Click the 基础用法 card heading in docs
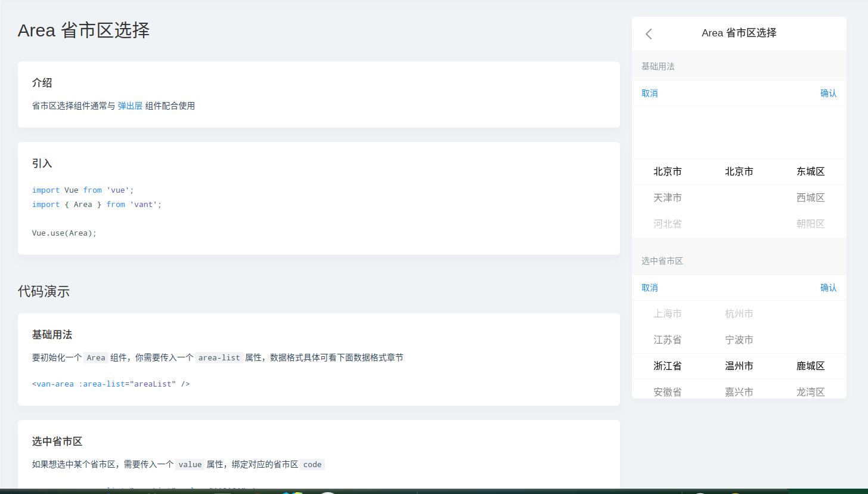The width and height of the screenshot is (868, 494). coord(52,335)
